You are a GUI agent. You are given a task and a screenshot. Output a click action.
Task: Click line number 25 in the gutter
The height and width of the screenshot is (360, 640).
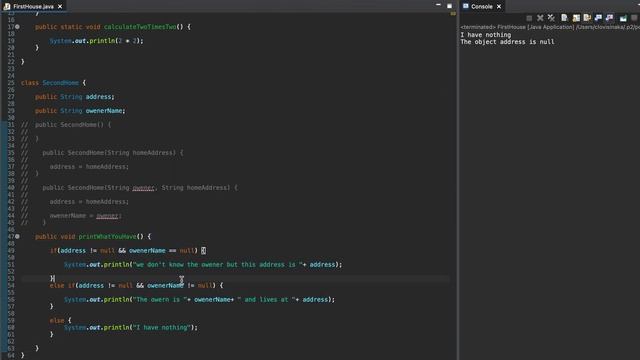click(11, 83)
